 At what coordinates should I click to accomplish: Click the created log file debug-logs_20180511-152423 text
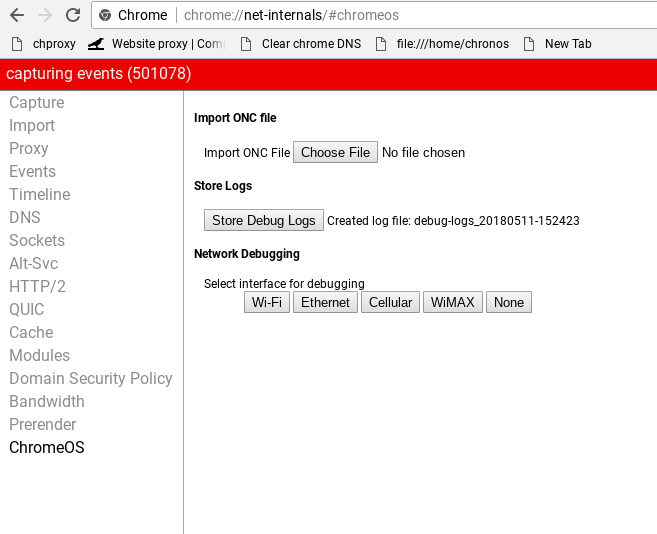pos(453,221)
